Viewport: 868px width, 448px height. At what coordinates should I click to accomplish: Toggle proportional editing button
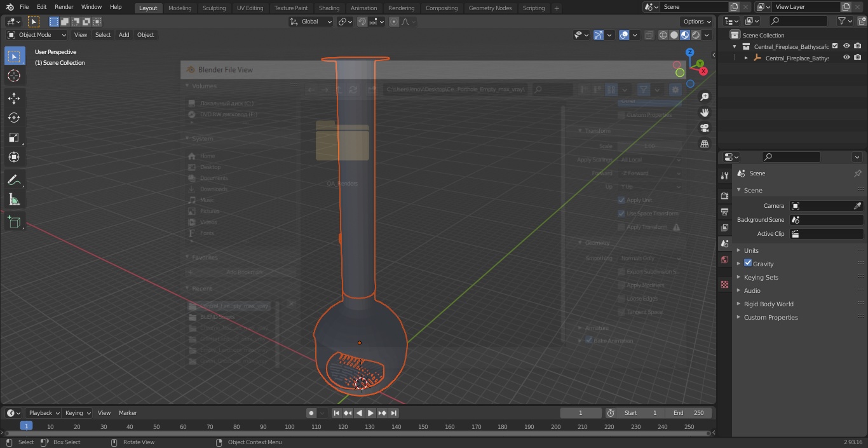click(x=394, y=22)
